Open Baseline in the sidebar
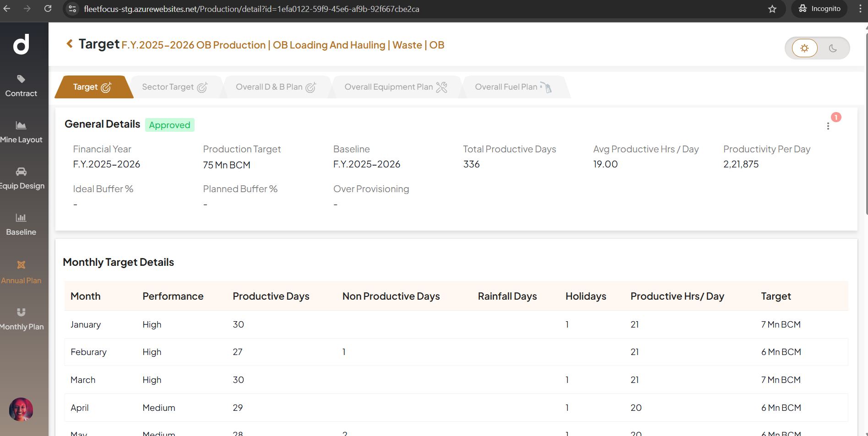 (x=21, y=225)
